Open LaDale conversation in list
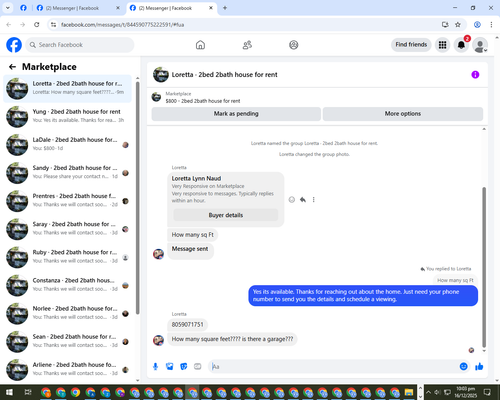 67,145
